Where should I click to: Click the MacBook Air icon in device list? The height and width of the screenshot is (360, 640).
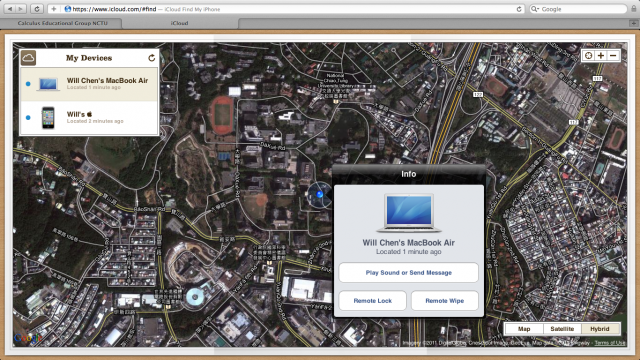pyautogui.click(x=48, y=84)
